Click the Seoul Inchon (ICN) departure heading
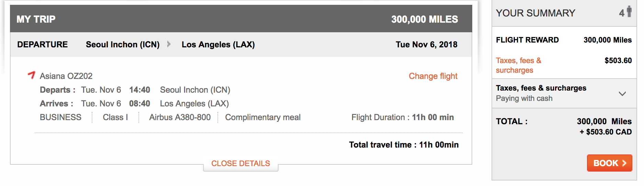 point(123,45)
